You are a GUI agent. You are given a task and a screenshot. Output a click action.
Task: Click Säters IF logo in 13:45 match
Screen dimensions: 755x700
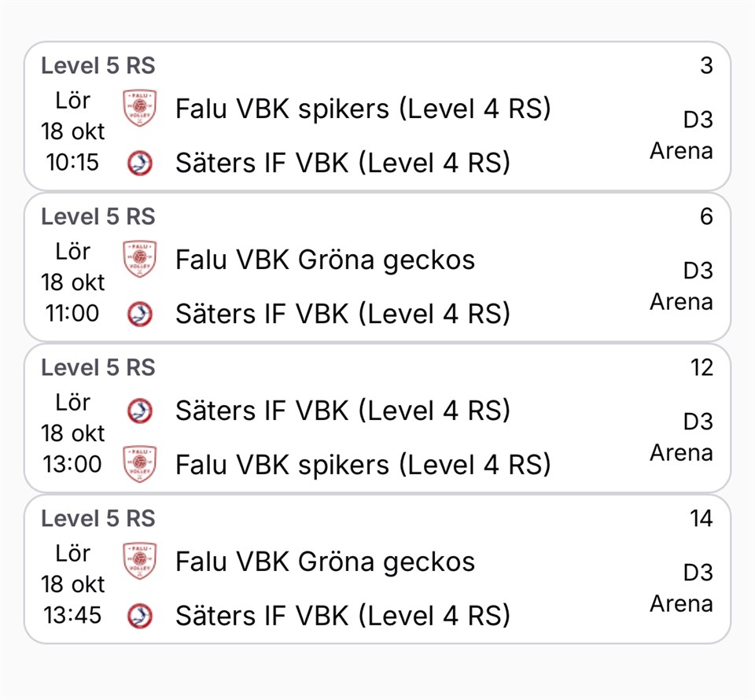pyautogui.click(x=140, y=615)
